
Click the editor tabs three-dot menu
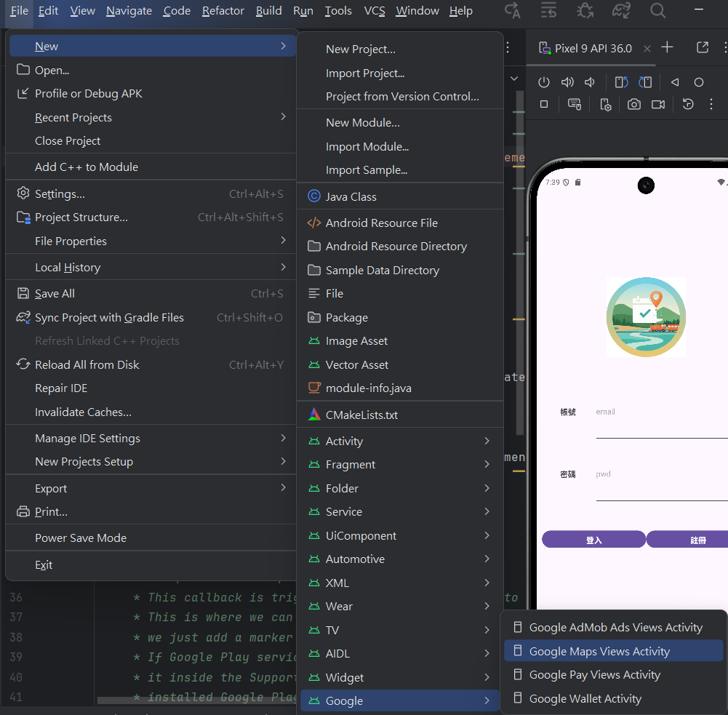(x=508, y=47)
